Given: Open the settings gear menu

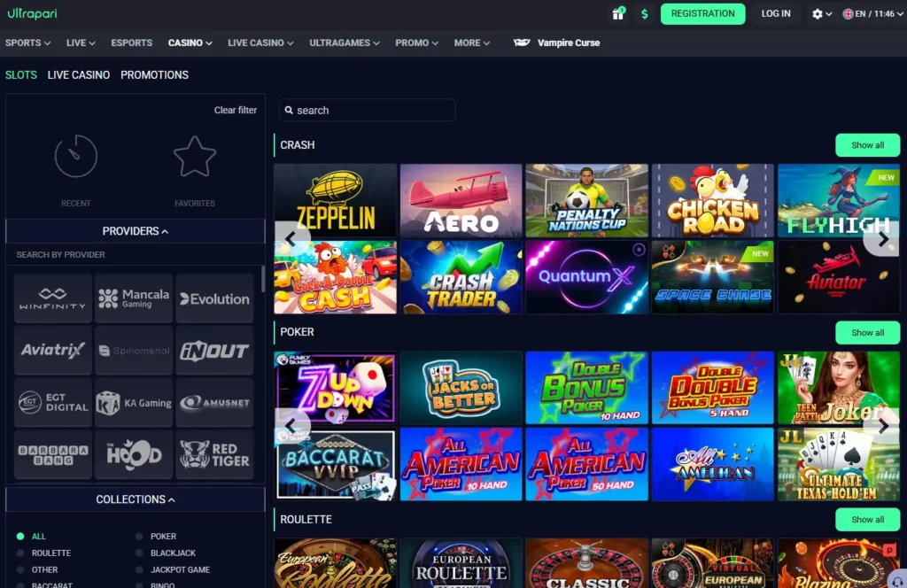Looking at the screenshot, I should 821,14.
